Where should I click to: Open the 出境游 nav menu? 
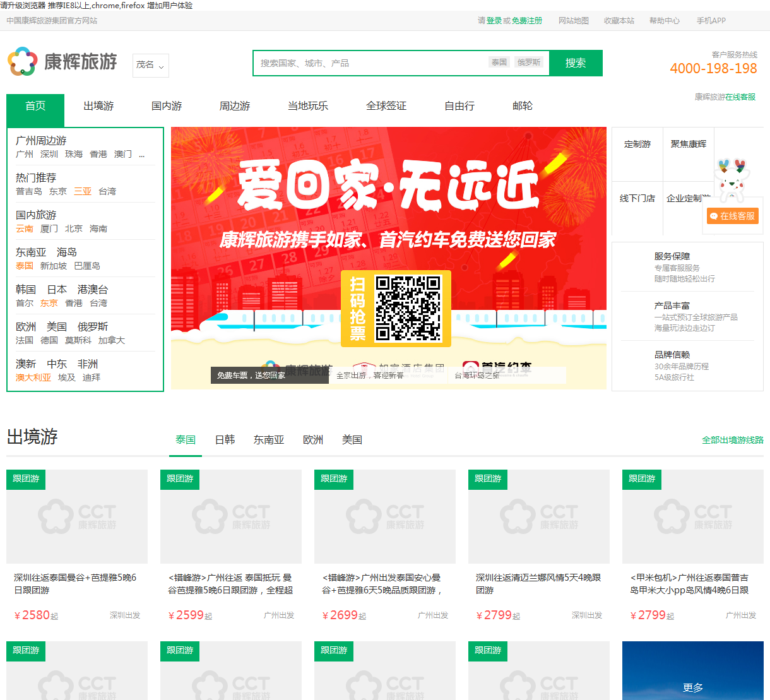98,106
